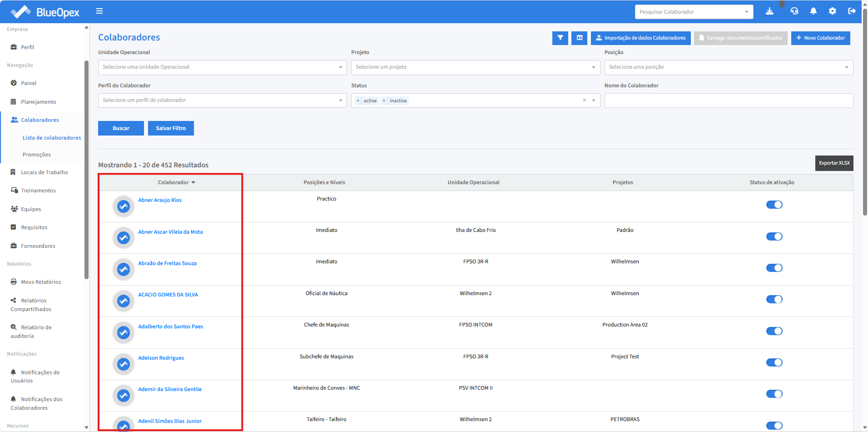The height and width of the screenshot is (432, 868).
Task: Click the columns layout button
Action: 580,38
